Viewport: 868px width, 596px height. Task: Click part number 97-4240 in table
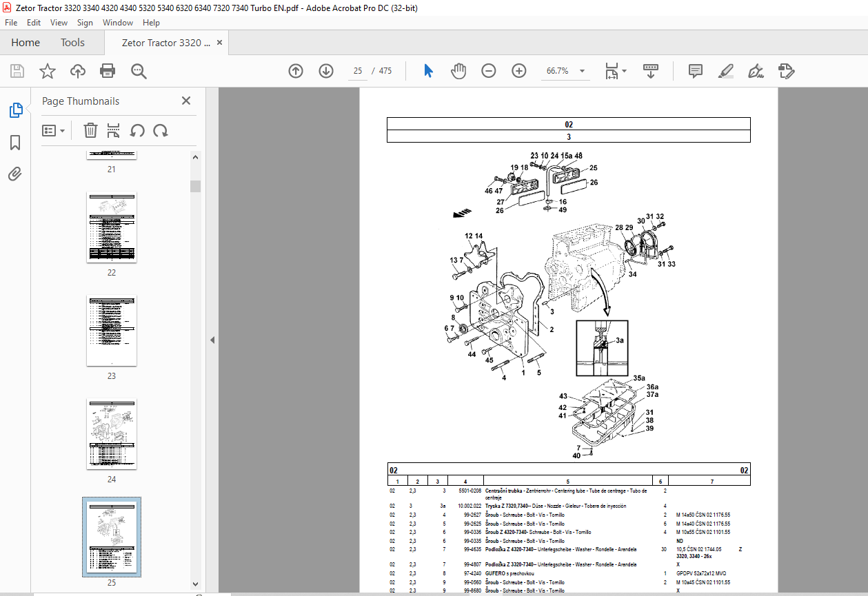tap(472, 573)
